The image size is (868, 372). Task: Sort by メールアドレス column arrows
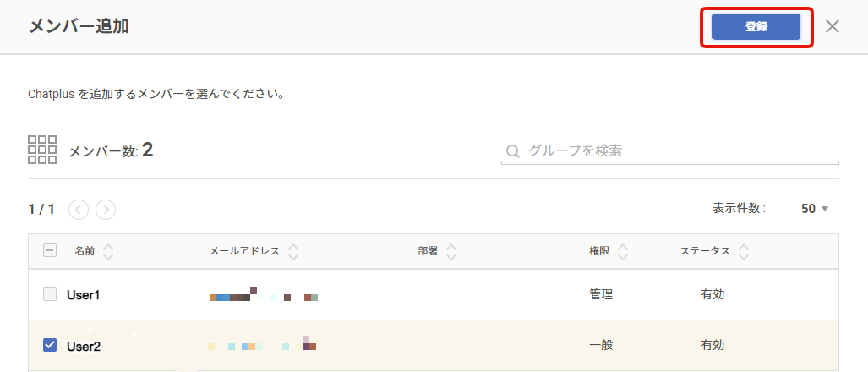(x=293, y=252)
